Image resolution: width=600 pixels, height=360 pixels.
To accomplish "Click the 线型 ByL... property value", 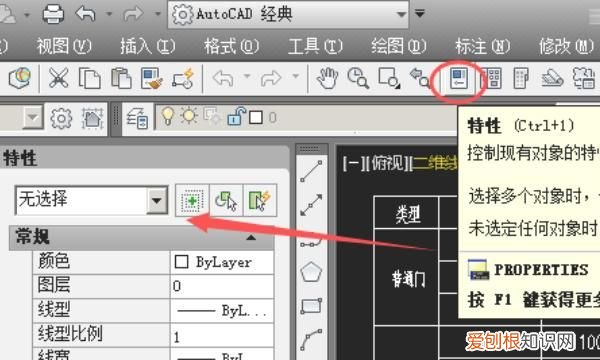I will 222,311.
